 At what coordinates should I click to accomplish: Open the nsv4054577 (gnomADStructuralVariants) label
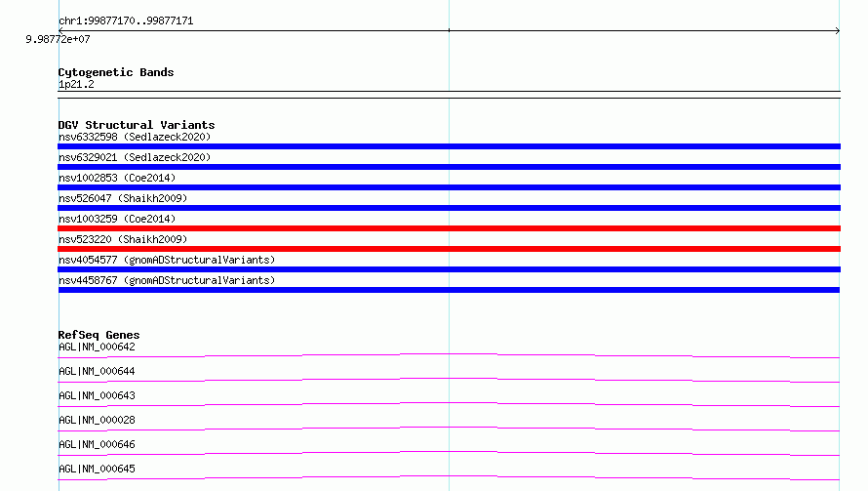pyautogui.click(x=167, y=260)
